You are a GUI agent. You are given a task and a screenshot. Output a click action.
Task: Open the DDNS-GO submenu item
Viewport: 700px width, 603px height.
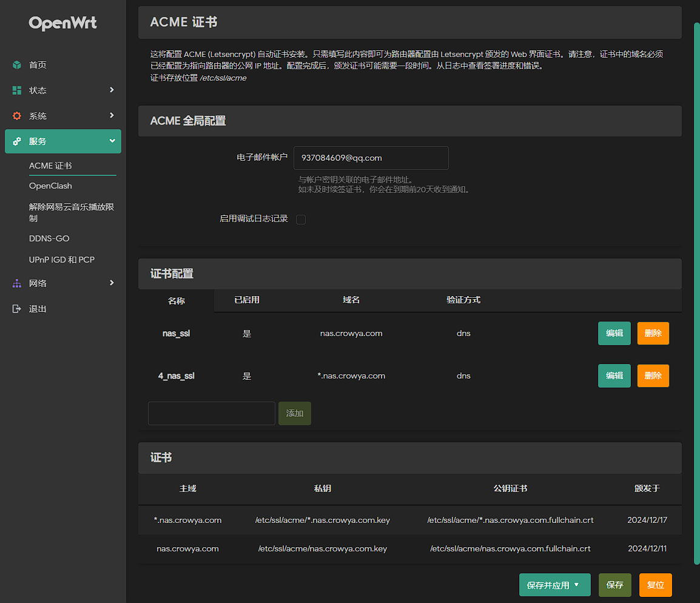point(49,238)
